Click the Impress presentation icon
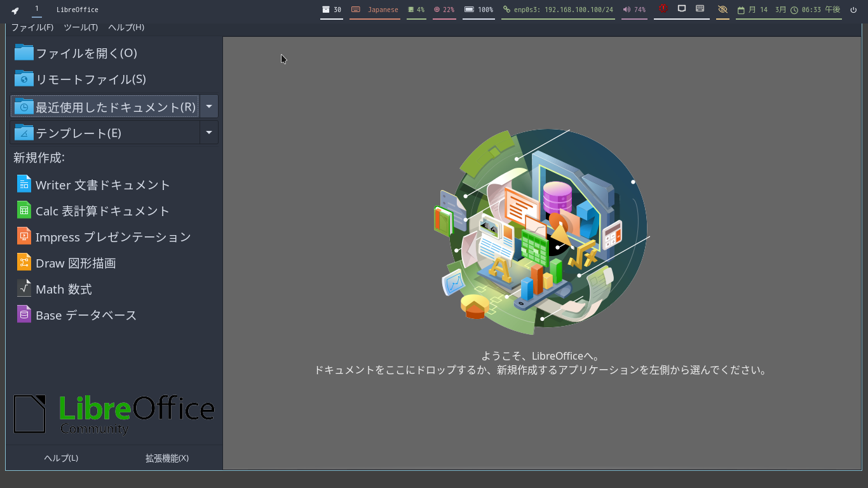Screen dimensions: 868x488 point(24,236)
